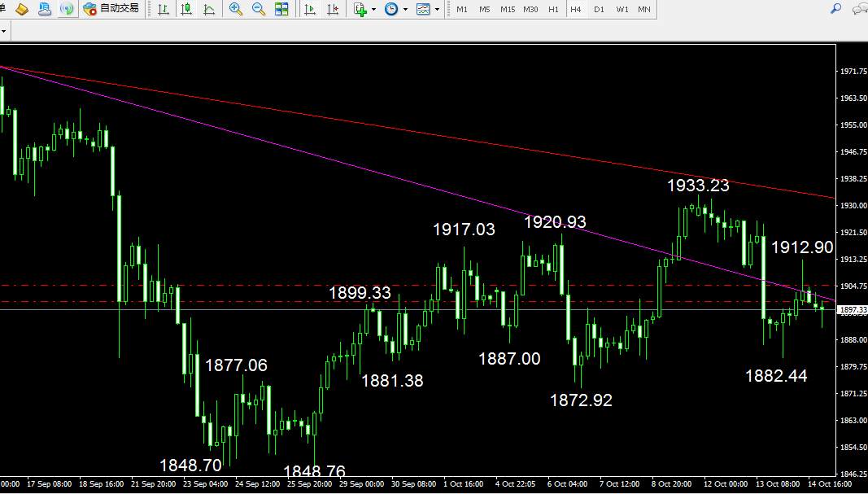Image resolution: width=868 pixels, height=494 pixels.
Task: Select the magenta descending trendline
Action: tap(418, 184)
